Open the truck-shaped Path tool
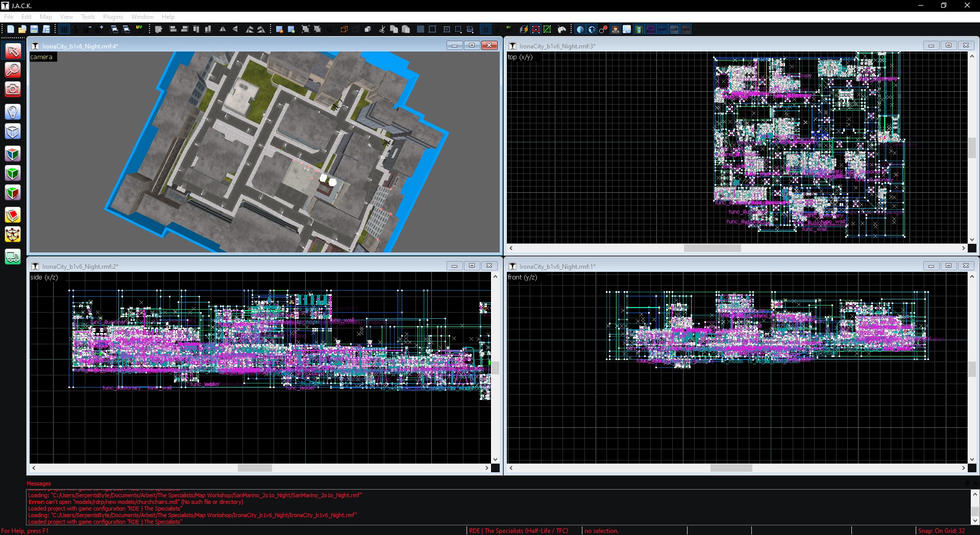This screenshot has width=980, height=535. pyautogui.click(x=13, y=257)
